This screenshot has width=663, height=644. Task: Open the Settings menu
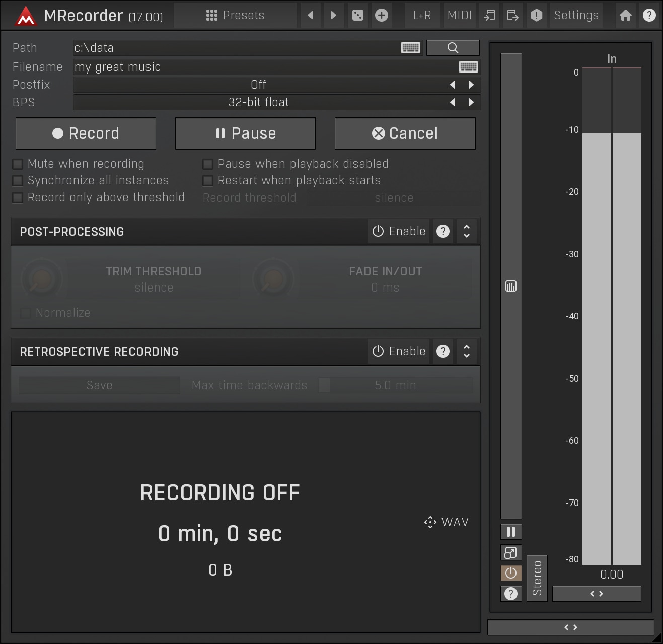tap(576, 15)
